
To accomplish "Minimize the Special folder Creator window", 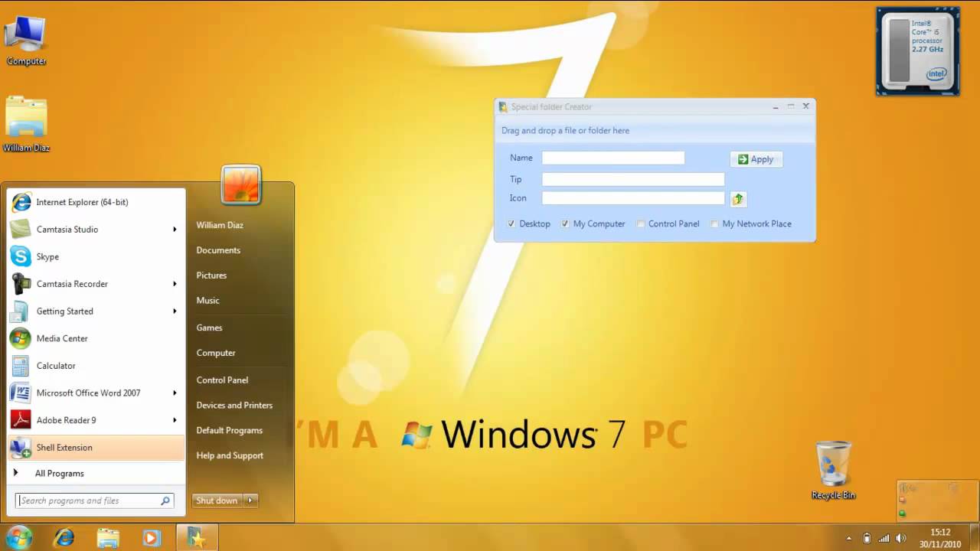I will (776, 106).
